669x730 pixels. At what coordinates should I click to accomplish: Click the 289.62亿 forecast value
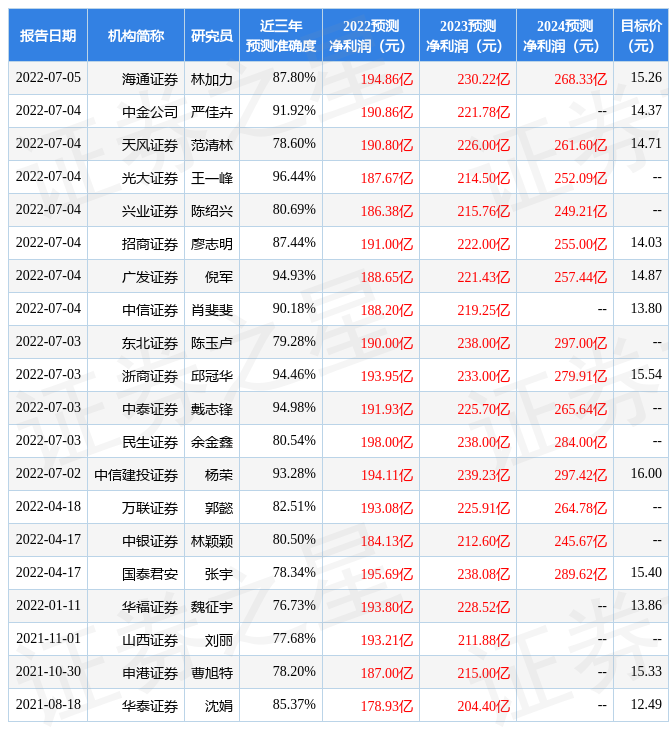coord(581,574)
